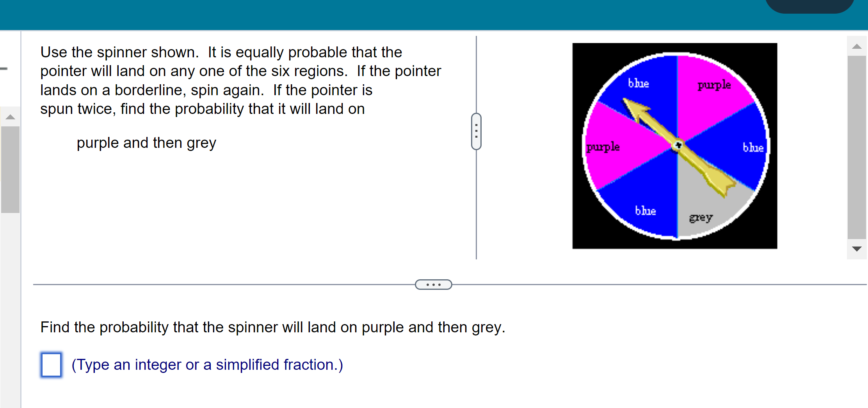Click the text '(Type an integer or a simplified fraction.)'
Screen dimensions: 868x408
(206, 364)
